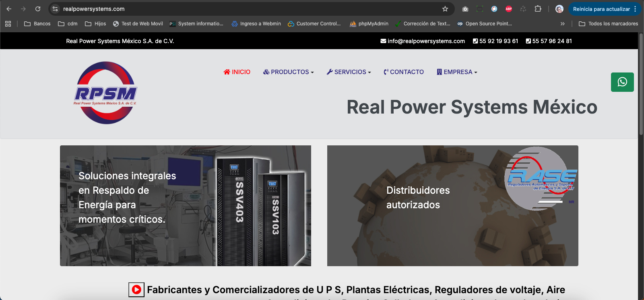Expand the PRODUCTOS dropdown menu
The height and width of the screenshot is (300, 644).
pyautogui.click(x=288, y=72)
